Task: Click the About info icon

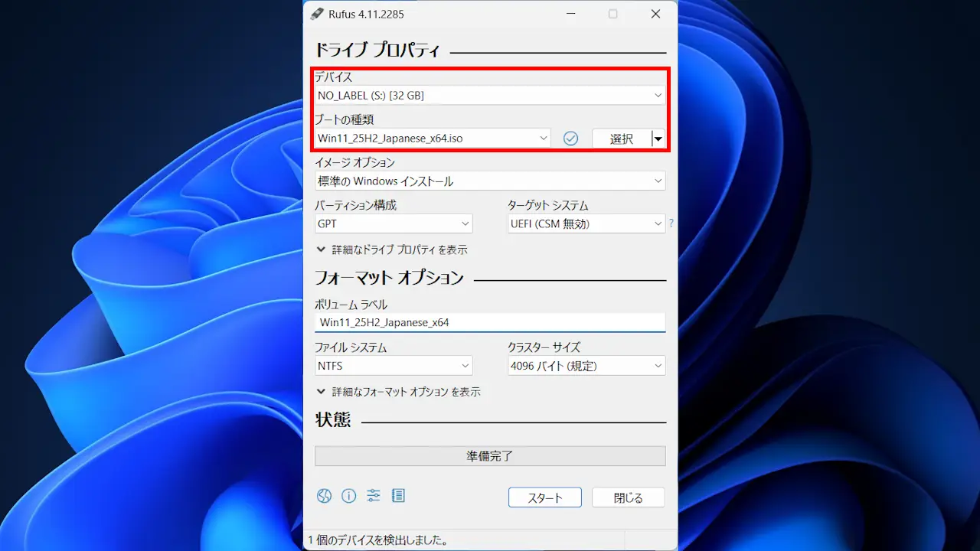Action: click(349, 496)
